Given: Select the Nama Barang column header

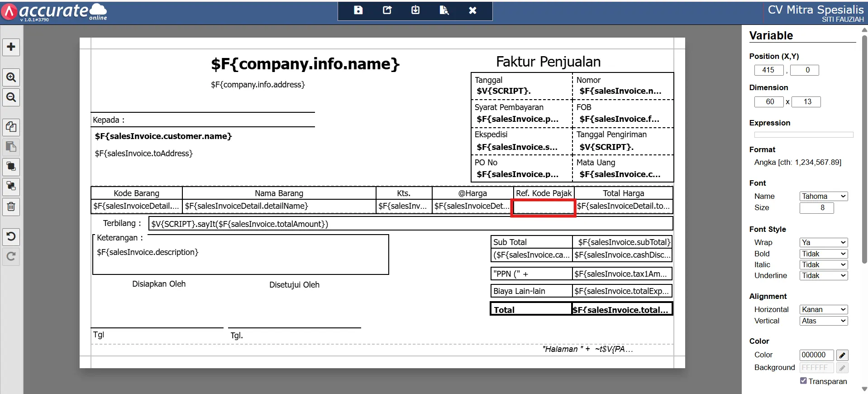Looking at the screenshot, I should [x=279, y=193].
